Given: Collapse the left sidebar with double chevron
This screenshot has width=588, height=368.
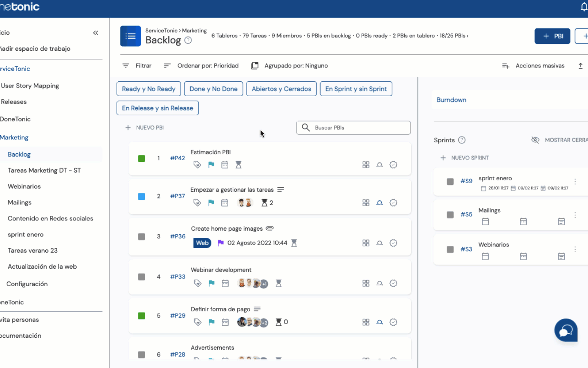Looking at the screenshot, I should click(96, 33).
